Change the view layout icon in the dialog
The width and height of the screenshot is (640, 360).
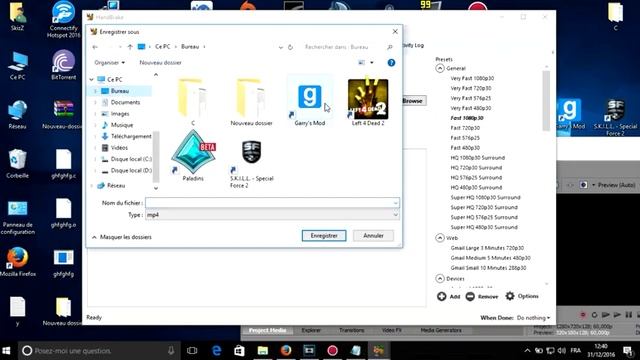coord(362,62)
